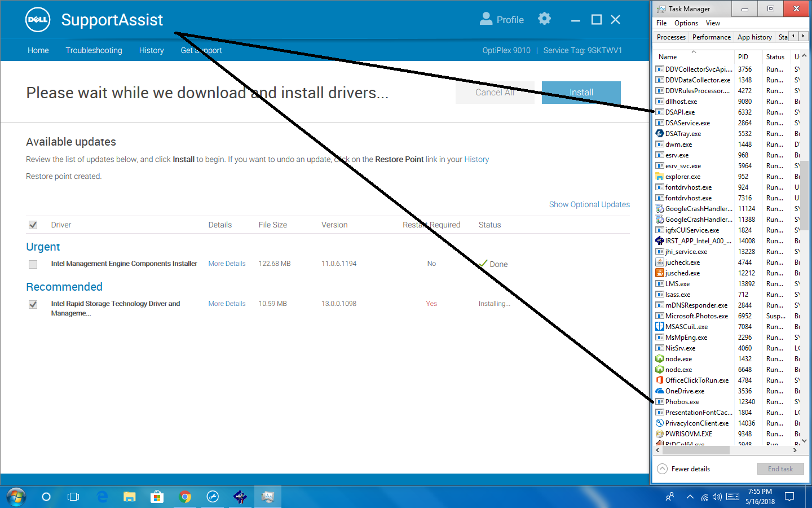Click the End task button
Image resolution: width=812 pixels, height=508 pixels.
click(780, 469)
